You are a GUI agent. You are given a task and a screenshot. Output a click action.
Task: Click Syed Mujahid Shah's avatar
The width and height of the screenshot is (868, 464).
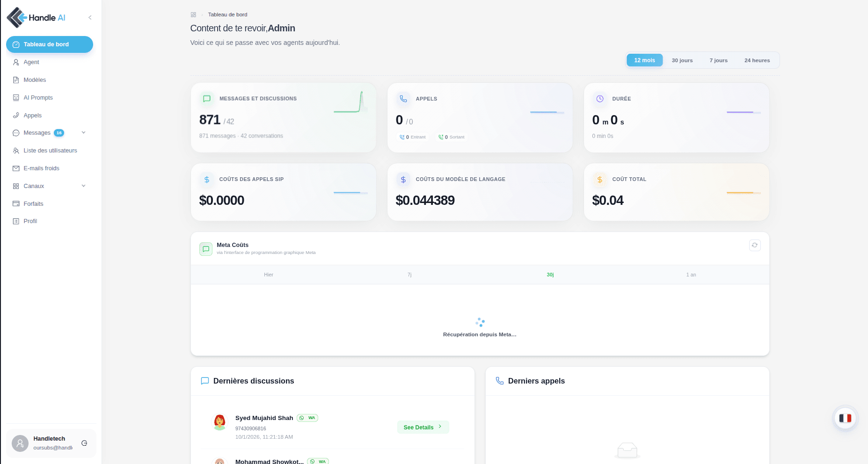(x=219, y=422)
